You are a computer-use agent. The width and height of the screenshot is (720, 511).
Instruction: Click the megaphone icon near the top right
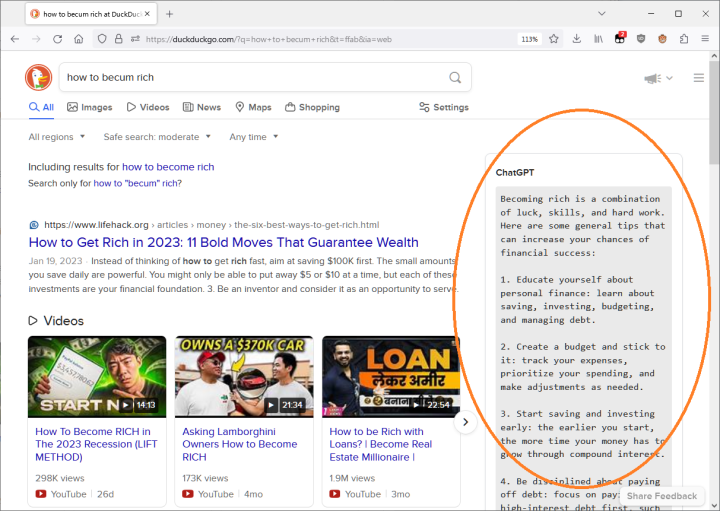pyautogui.click(x=652, y=78)
